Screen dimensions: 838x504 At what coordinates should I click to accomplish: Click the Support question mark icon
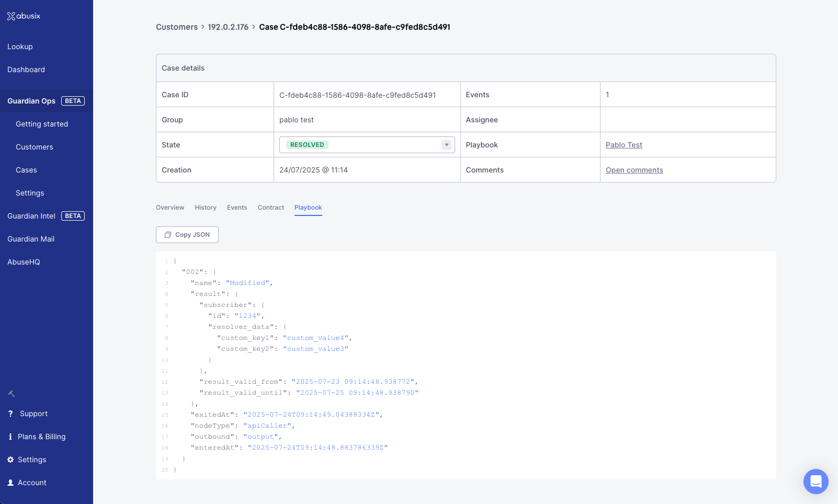click(x=10, y=414)
